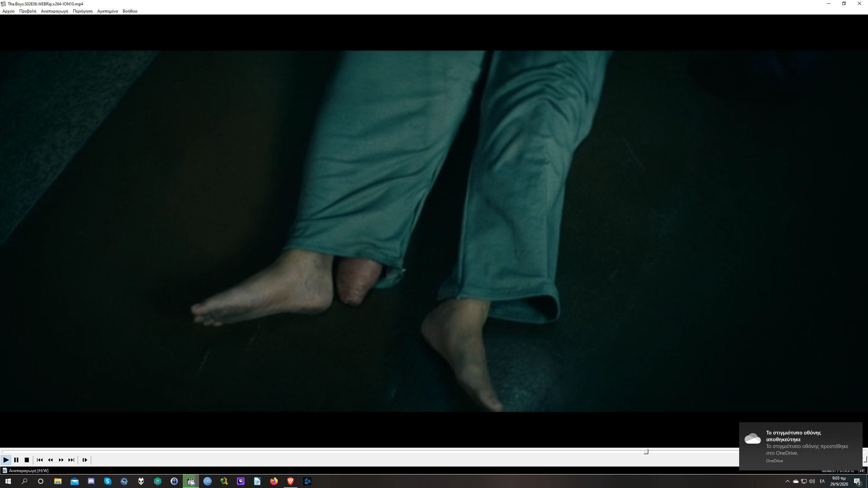Open Twitch from the taskbar

[x=241, y=481]
